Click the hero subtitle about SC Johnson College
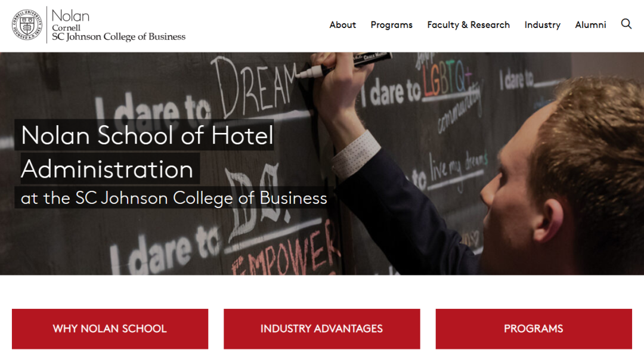Viewport: 644px width, 359px height. tap(174, 197)
